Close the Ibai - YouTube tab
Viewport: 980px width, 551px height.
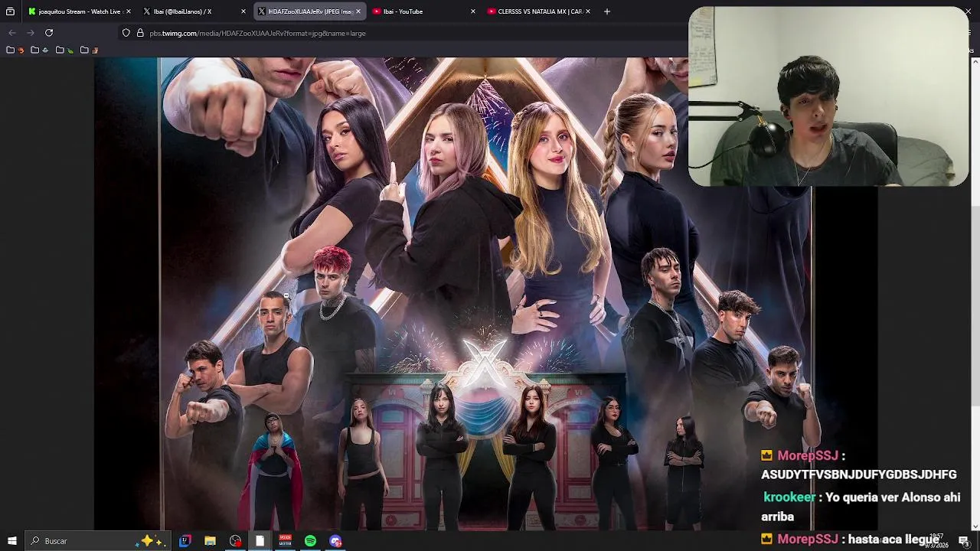pyautogui.click(x=472, y=11)
